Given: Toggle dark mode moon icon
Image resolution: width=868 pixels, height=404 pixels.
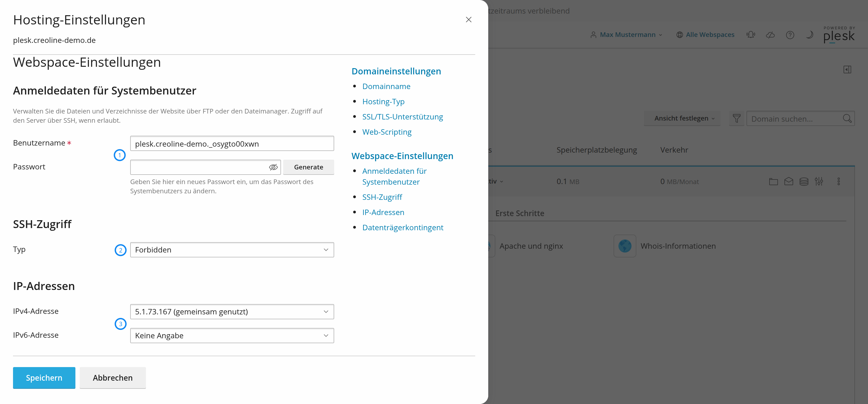Looking at the screenshot, I should pos(809,35).
